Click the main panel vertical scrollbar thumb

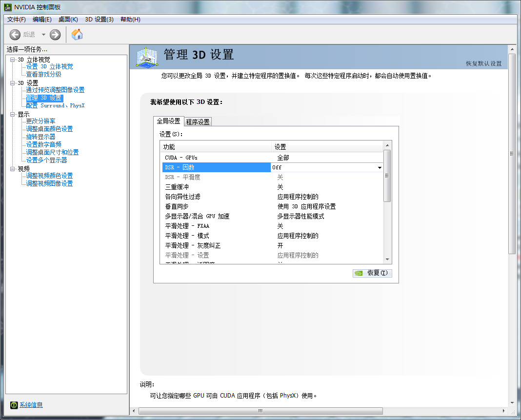pyautogui.click(x=512, y=154)
